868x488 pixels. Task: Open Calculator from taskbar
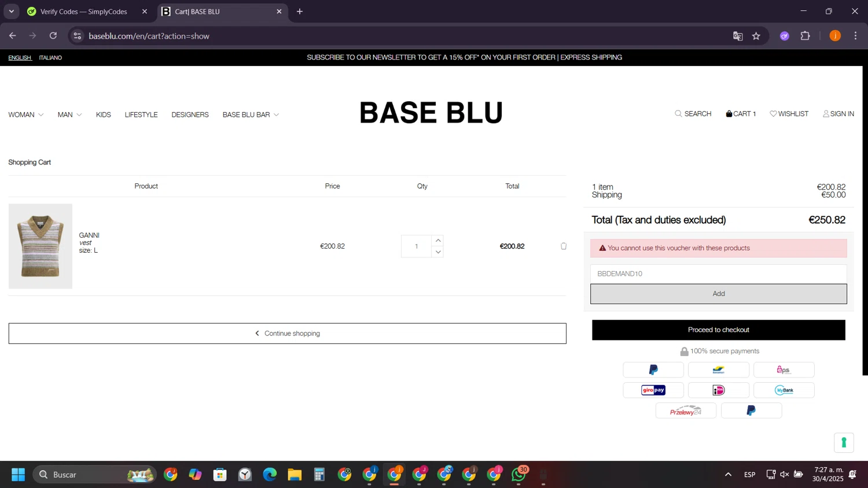pos(319,475)
